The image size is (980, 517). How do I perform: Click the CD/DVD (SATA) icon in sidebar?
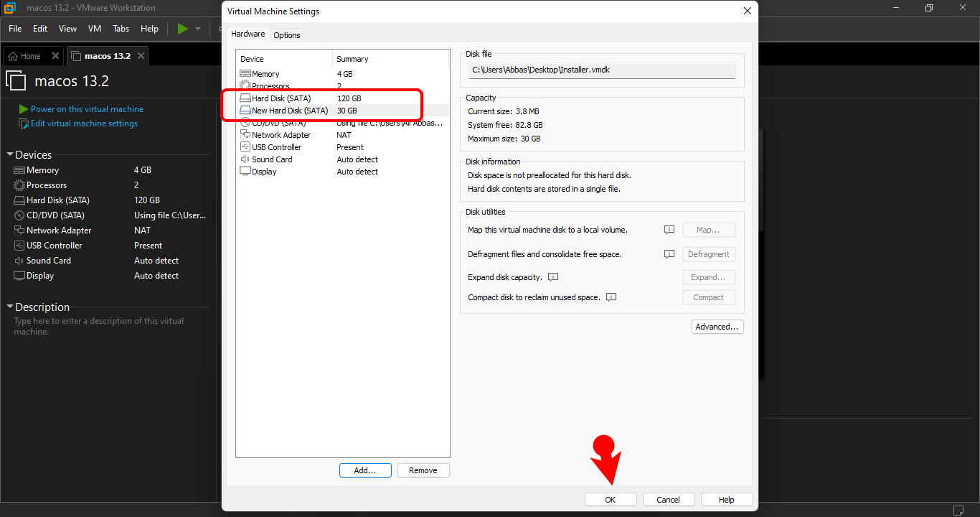coord(19,215)
